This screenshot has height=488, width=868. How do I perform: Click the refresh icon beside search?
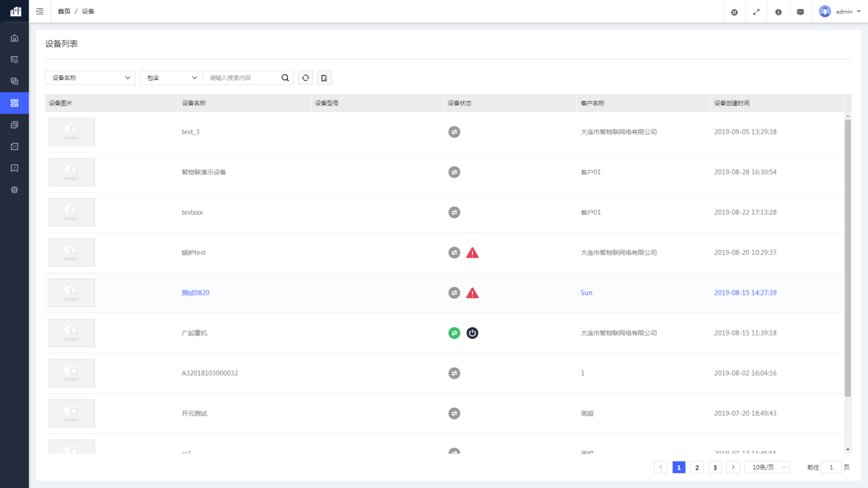(x=306, y=78)
